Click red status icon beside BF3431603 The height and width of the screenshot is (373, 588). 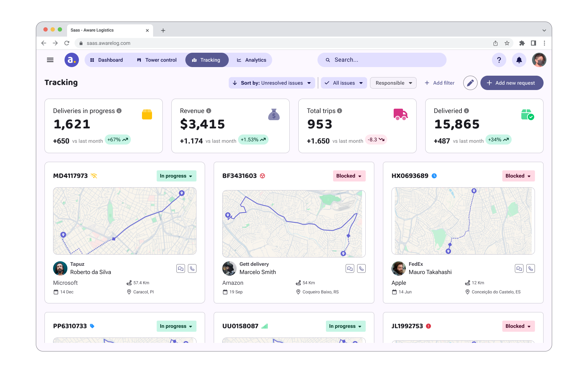tap(262, 176)
